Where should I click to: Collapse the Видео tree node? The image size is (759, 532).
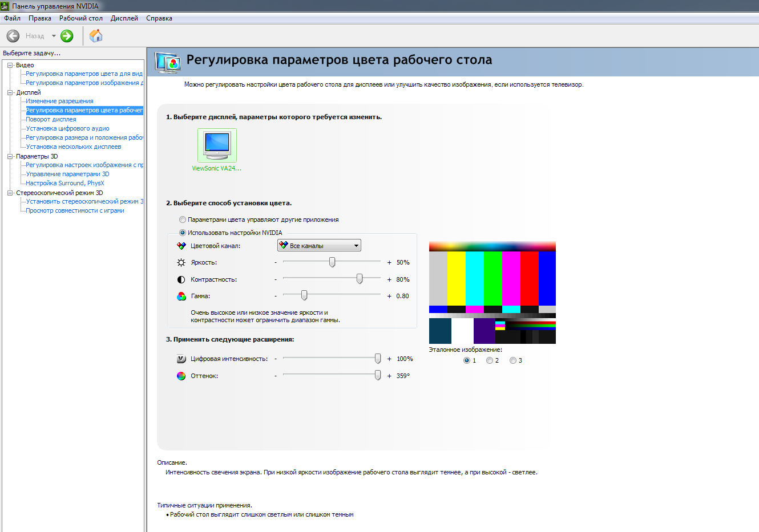tap(10, 65)
